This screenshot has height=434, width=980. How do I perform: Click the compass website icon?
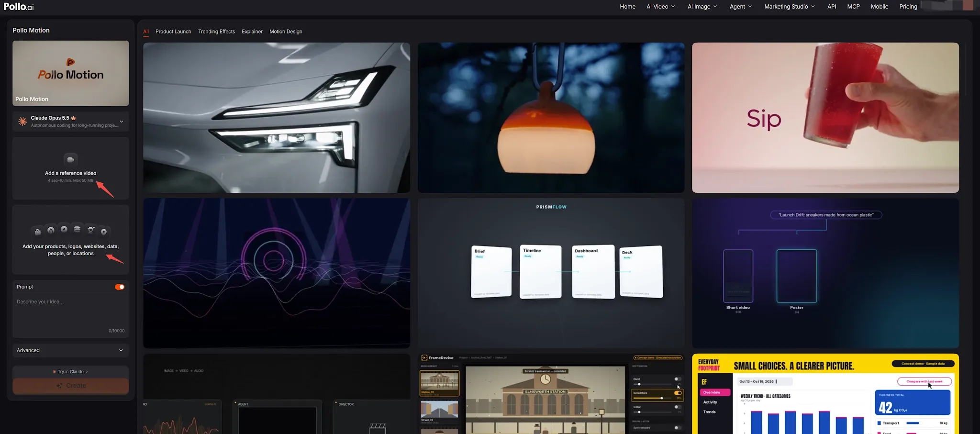(64, 229)
